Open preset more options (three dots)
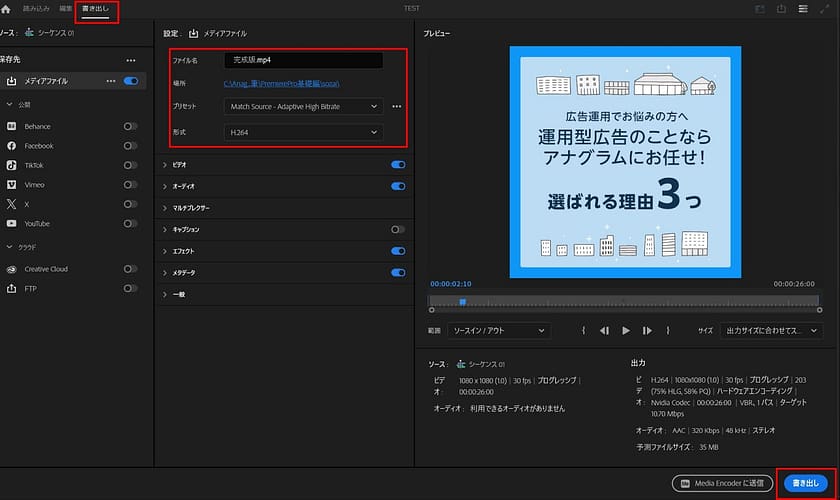Viewport: 840px width, 500px height. point(397,106)
